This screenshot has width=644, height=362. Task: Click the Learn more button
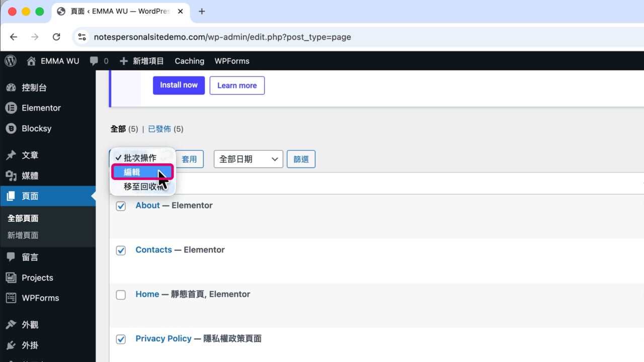[237, 85]
